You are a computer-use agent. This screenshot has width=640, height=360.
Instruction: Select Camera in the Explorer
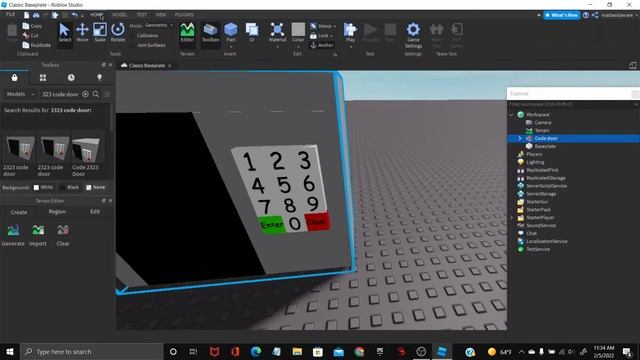tap(543, 122)
